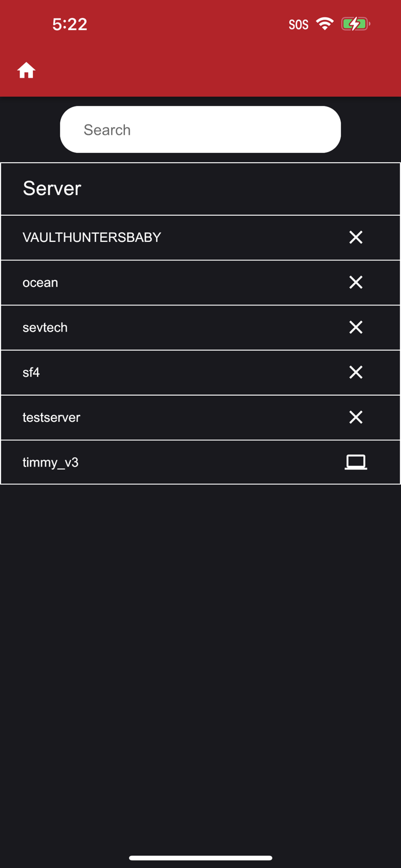Screen dimensions: 401x868
Task: Select the sf4 server name
Action: (31, 372)
